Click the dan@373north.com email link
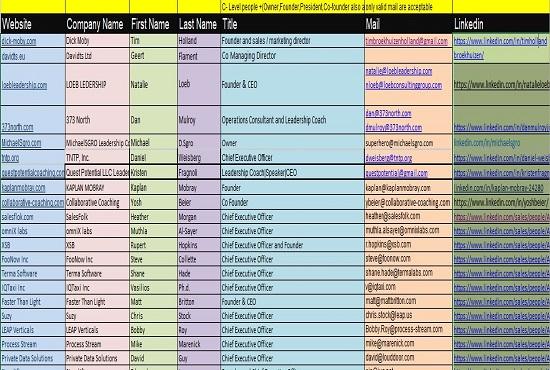The height and width of the screenshot is (370, 550). (388, 113)
